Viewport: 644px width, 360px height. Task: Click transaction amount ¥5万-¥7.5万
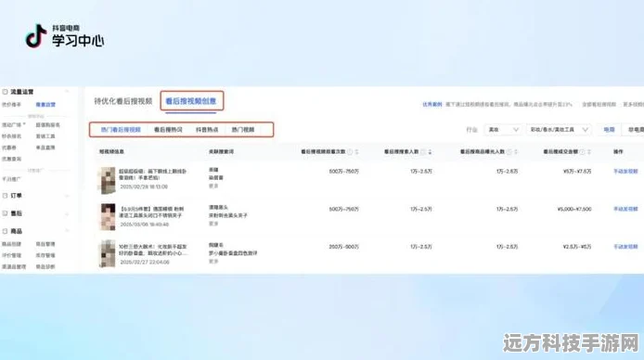[577, 171]
